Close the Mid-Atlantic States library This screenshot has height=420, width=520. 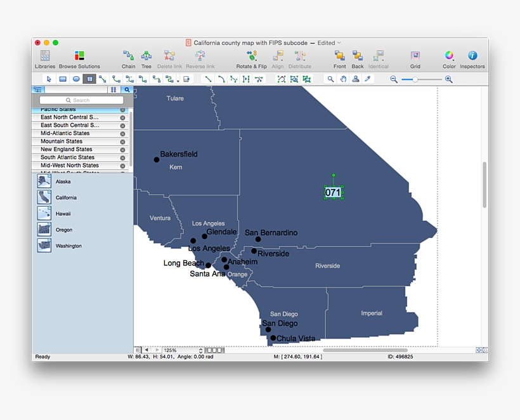[x=122, y=134]
